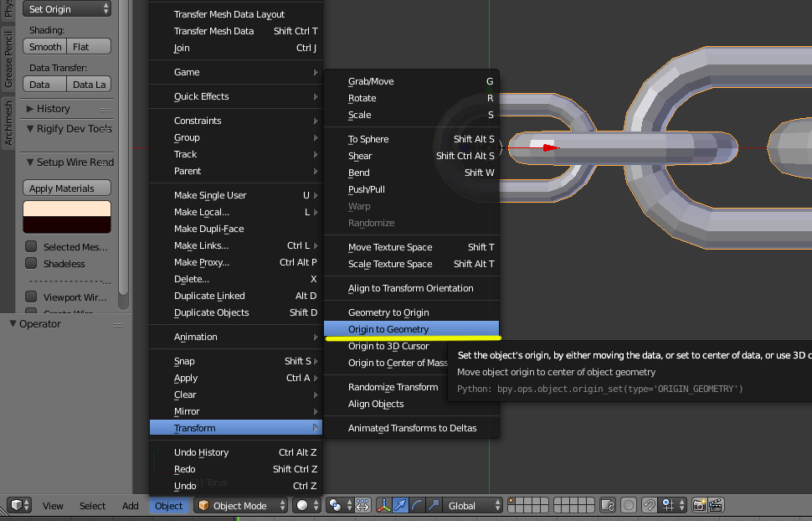The image size is (812, 521).
Task: Click the Make Proxy... entry
Action: 235,262
